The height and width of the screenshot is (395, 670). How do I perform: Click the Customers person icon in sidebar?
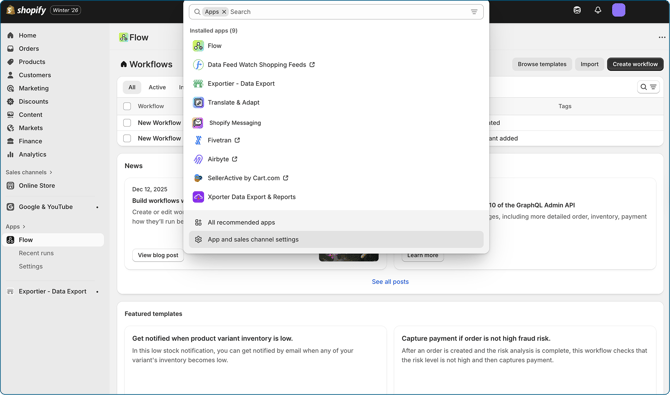point(11,75)
